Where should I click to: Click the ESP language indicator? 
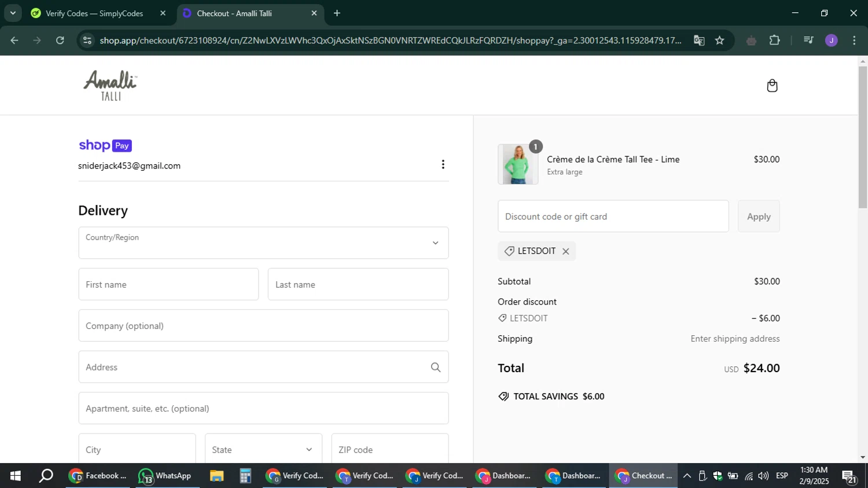[782, 476]
